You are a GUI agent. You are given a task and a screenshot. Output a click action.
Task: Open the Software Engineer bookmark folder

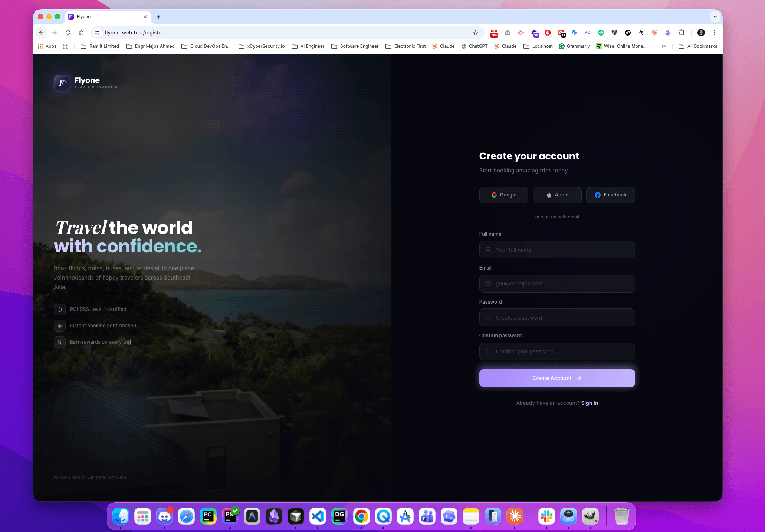[355, 46]
